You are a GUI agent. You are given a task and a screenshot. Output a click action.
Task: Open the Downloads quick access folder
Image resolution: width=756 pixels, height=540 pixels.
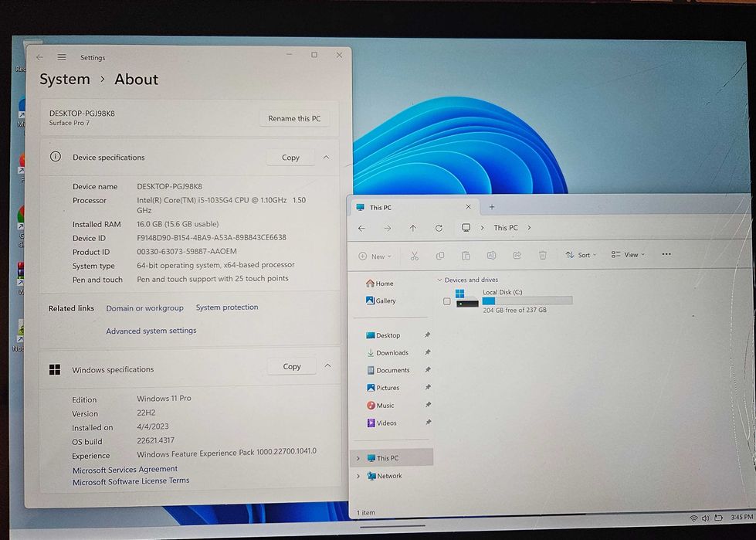coord(388,353)
